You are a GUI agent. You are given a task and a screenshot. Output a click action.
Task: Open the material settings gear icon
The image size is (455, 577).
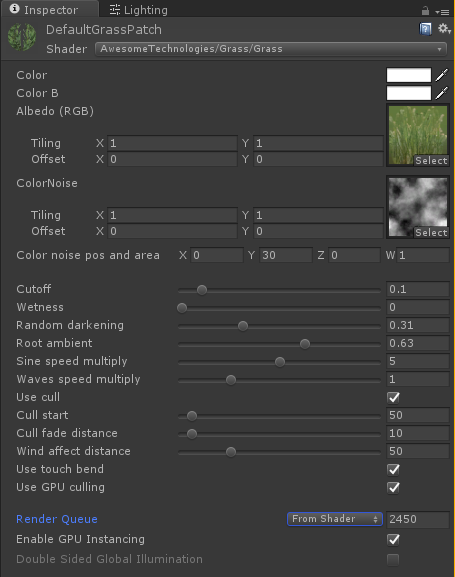(x=444, y=28)
